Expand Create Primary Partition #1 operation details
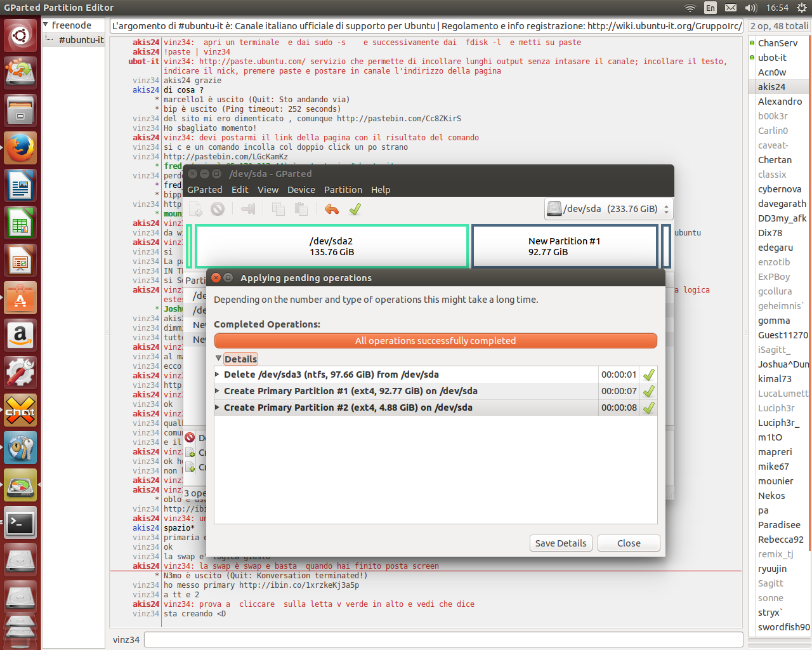This screenshot has height=650, width=812. (x=218, y=391)
